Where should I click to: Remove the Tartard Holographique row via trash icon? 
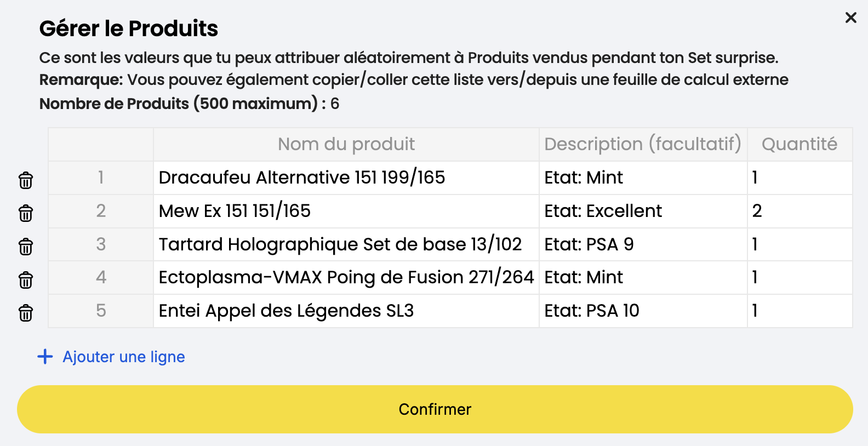click(x=26, y=247)
